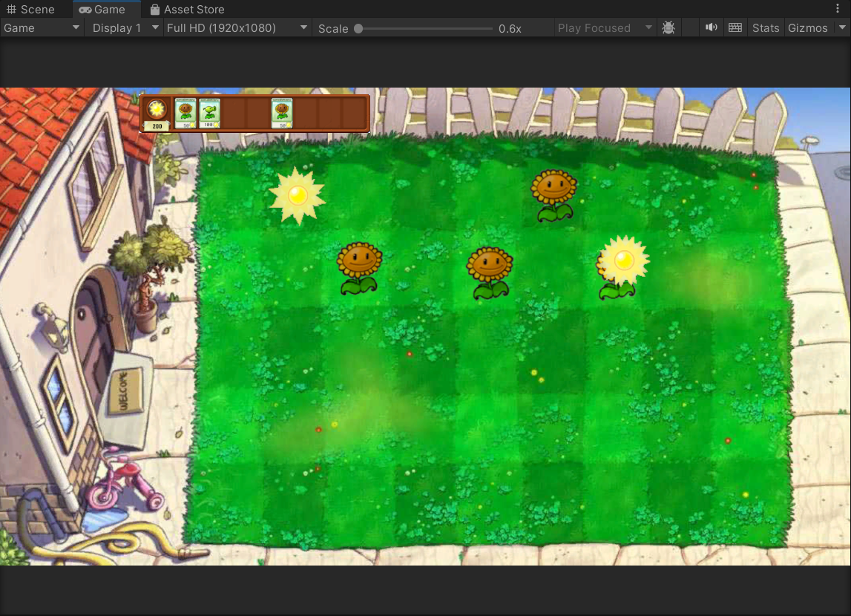Click the middle sunflower of the second row
The height and width of the screenshot is (616, 851).
tap(490, 273)
